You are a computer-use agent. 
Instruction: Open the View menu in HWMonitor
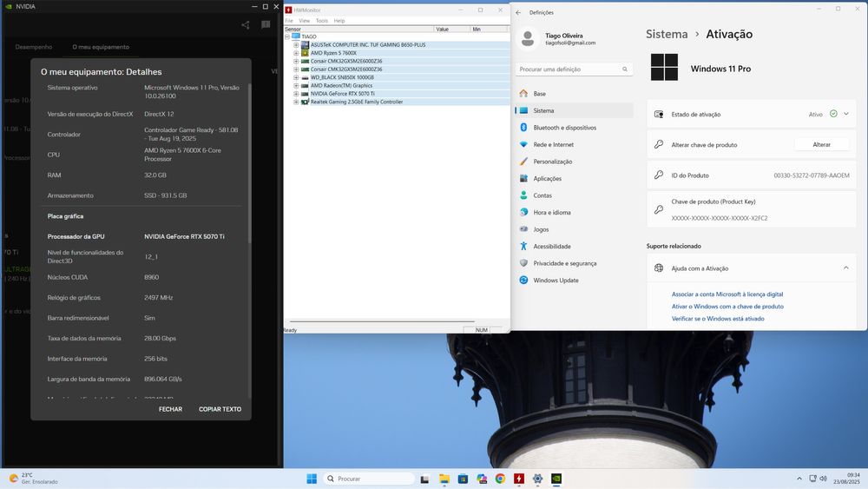[x=305, y=21]
